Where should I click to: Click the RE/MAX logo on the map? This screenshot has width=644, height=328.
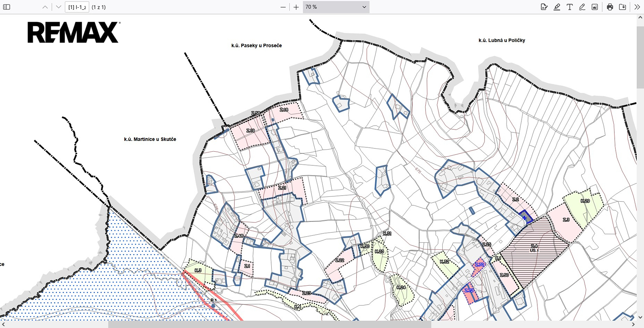(73, 33)
